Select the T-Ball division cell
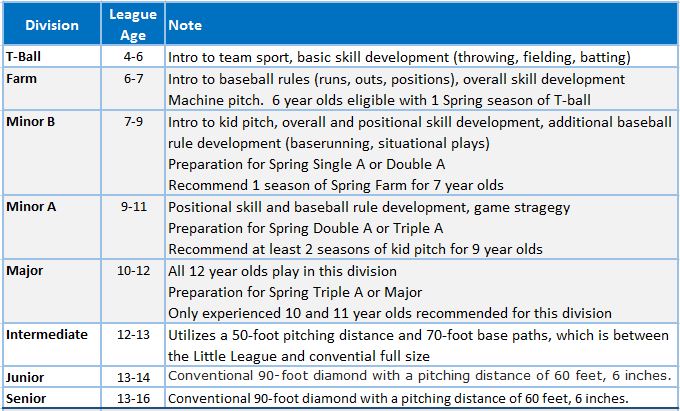Screen dimensions: 680x411 pyautogui.click(x=25, y=57)
